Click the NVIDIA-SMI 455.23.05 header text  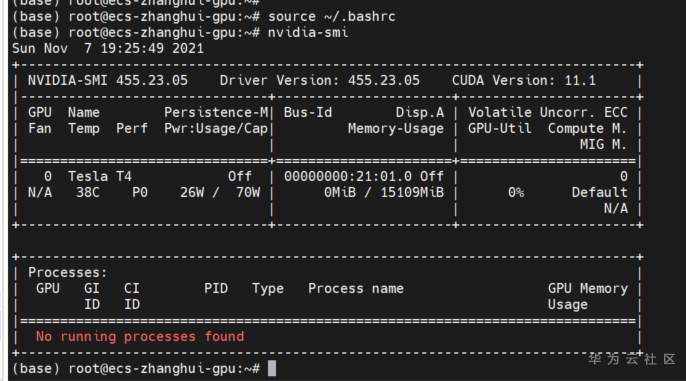pyautogui.click(x=108, y=80)
